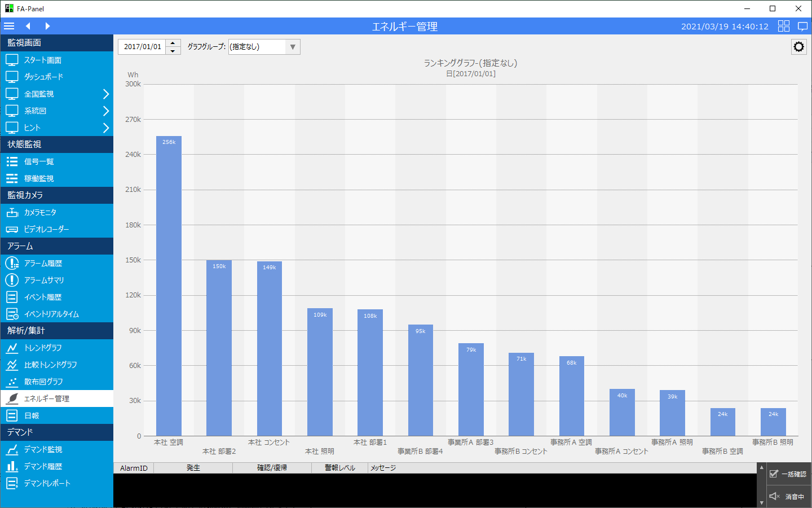
Task: Open スタート画面 in the sidebar
Action: (x=56, y=60)
